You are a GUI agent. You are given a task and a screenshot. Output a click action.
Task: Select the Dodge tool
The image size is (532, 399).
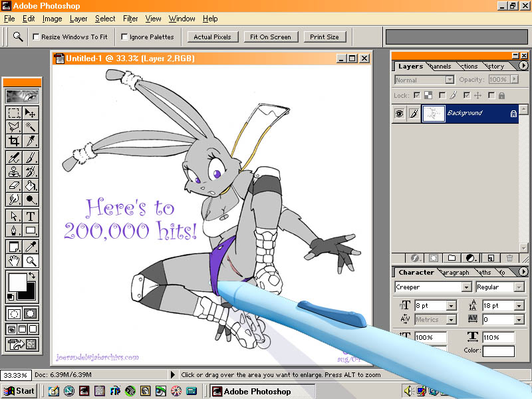click(x=31, y=199)
